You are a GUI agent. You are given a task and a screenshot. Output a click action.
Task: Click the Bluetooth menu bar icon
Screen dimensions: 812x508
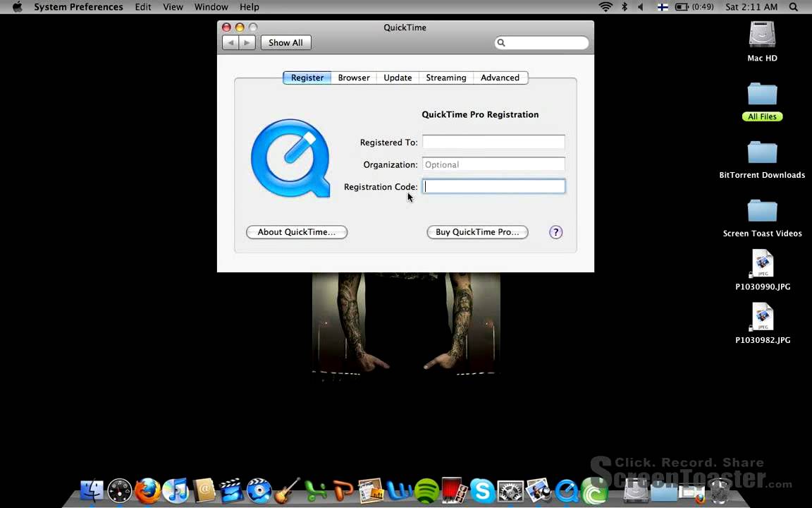click(625, 7)
